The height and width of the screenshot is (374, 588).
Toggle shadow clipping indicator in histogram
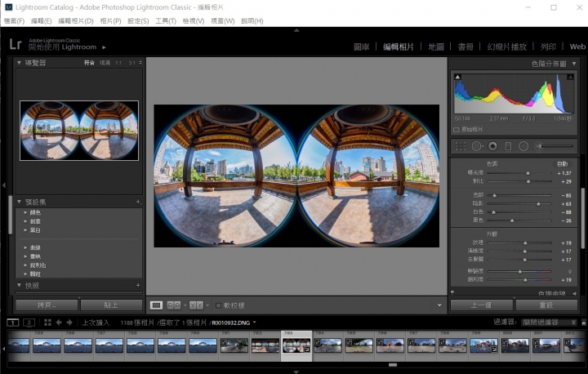click(457, 78)
